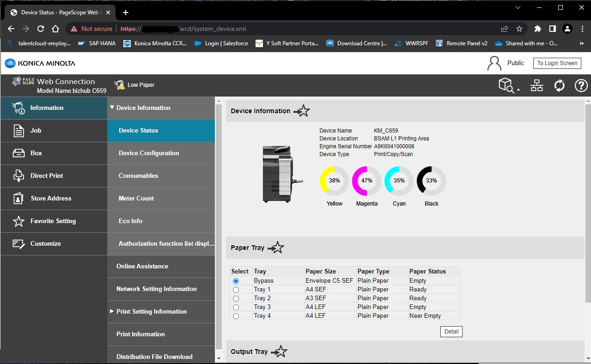
Task: Click the Low Paper warning icon
Action: click(x=120, y=85)
